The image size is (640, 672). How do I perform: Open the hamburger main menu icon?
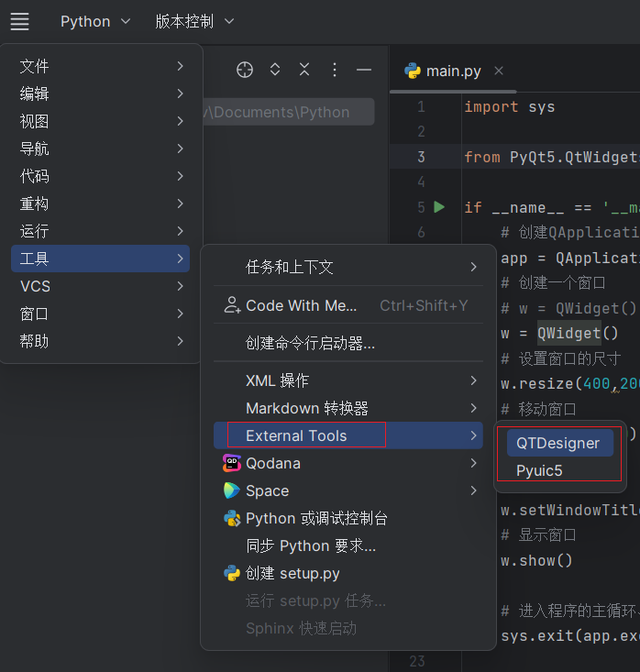[20, 21]
